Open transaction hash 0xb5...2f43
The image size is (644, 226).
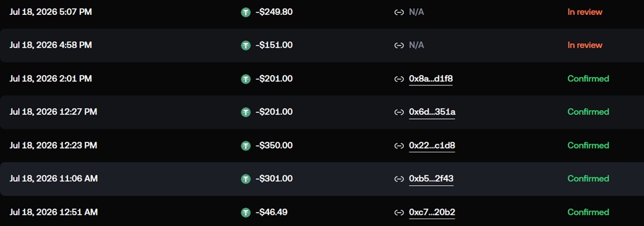pyautogui.click(x=431, y=179)
